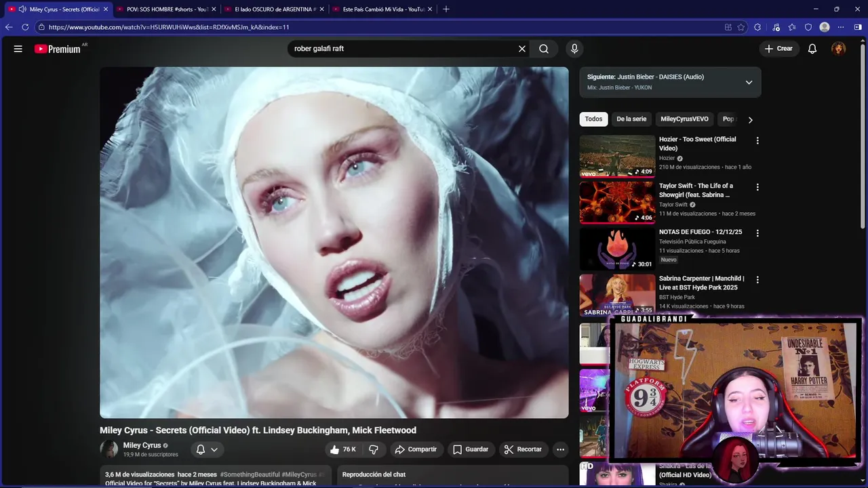This screenshot has height=488, width=868.
Task: Select the Pop filter chip
Action: tap(728, 119)
